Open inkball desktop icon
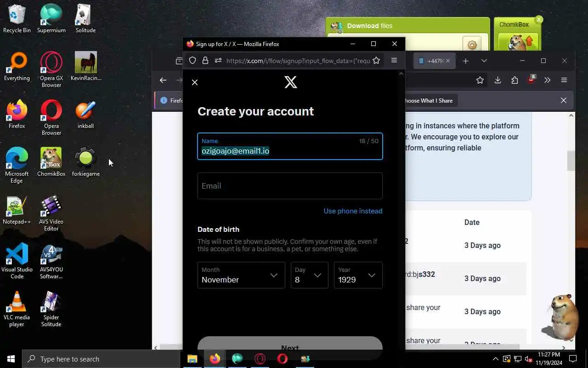Image resolution: width=588 pixels, height=368 pixels. click(86, 114)
